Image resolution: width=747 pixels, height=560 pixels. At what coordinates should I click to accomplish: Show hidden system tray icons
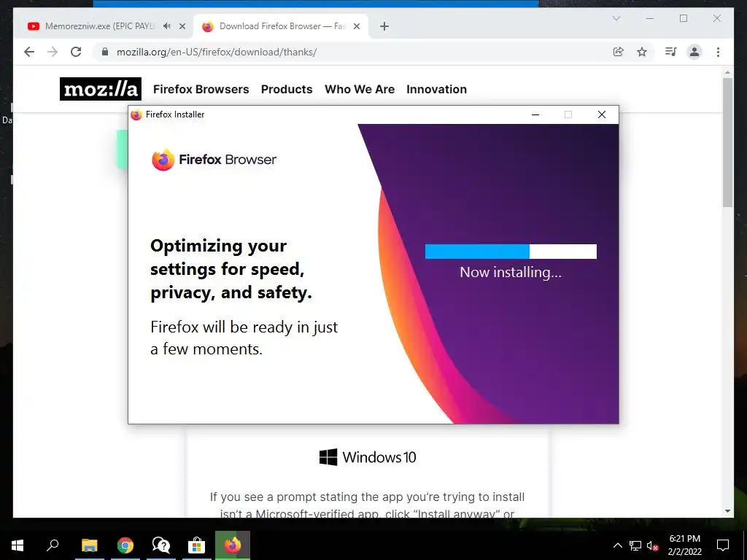click(x=617, y=545)
